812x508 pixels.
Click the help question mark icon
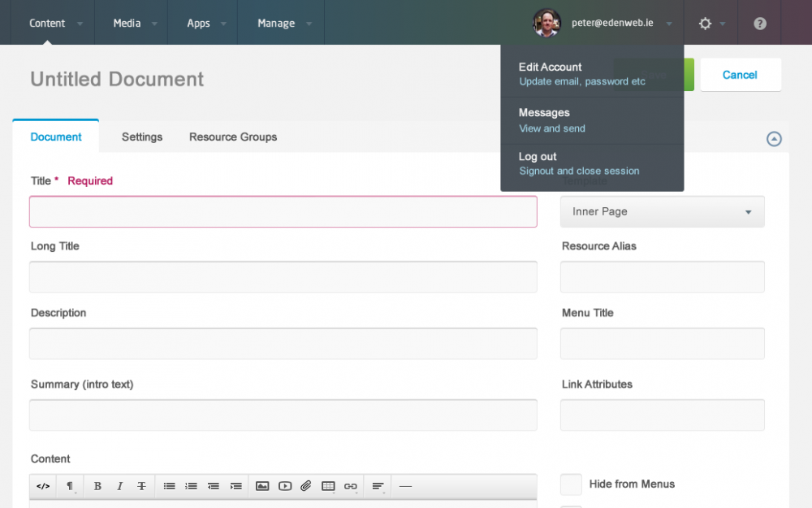pyautogui.click(x=760, y=24)
